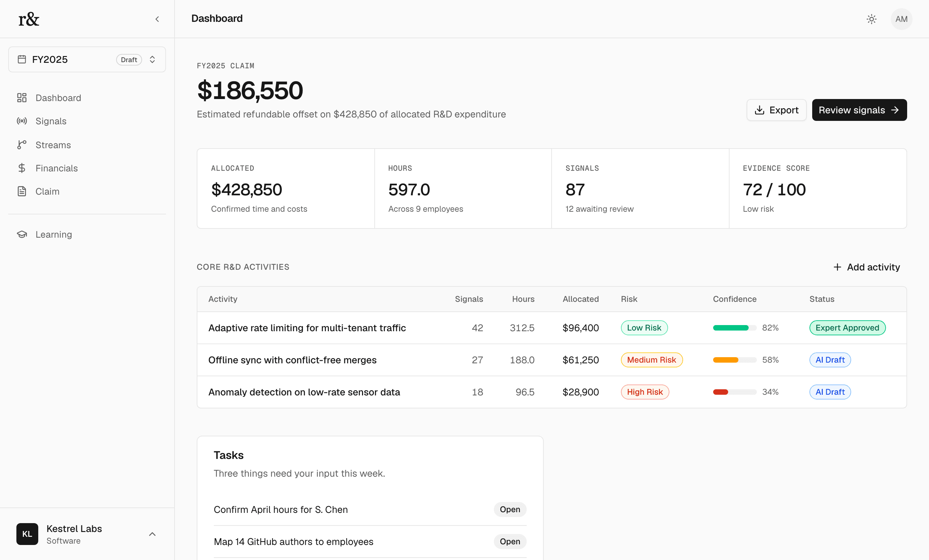Toggle the light/dark theme sun icon
The width and height of the screenshot is (929, 560).
pos(871,19)
